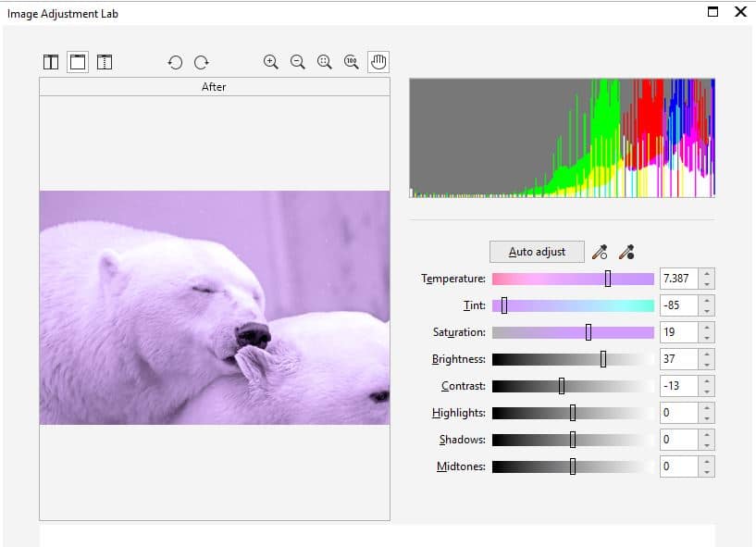This screenshot has width=756, height=547.
Task: Click the Brightness slider handle
Action: point(603,359)
